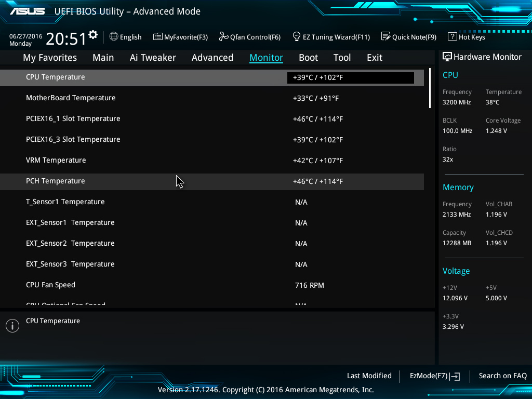Click the EzMode exit arrow icon
The width and height of the screenshot is (532, 399).
[x=455, y=376]
